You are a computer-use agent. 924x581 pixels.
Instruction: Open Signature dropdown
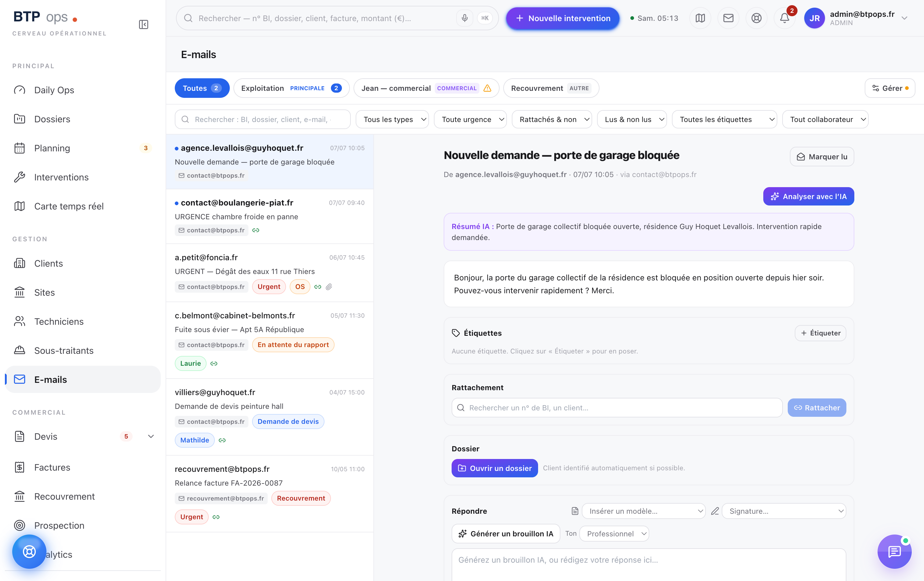click(x=784, y=511)
